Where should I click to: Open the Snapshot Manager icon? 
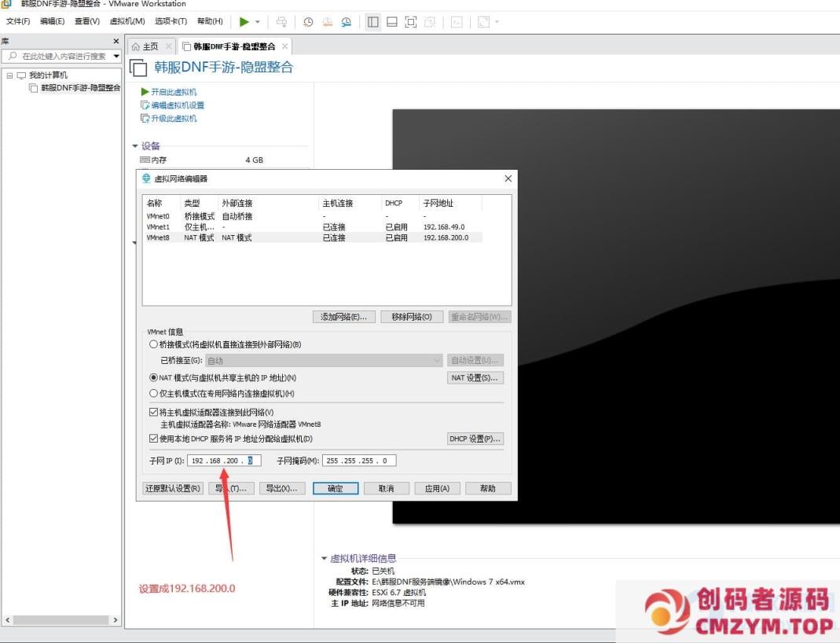346,22
